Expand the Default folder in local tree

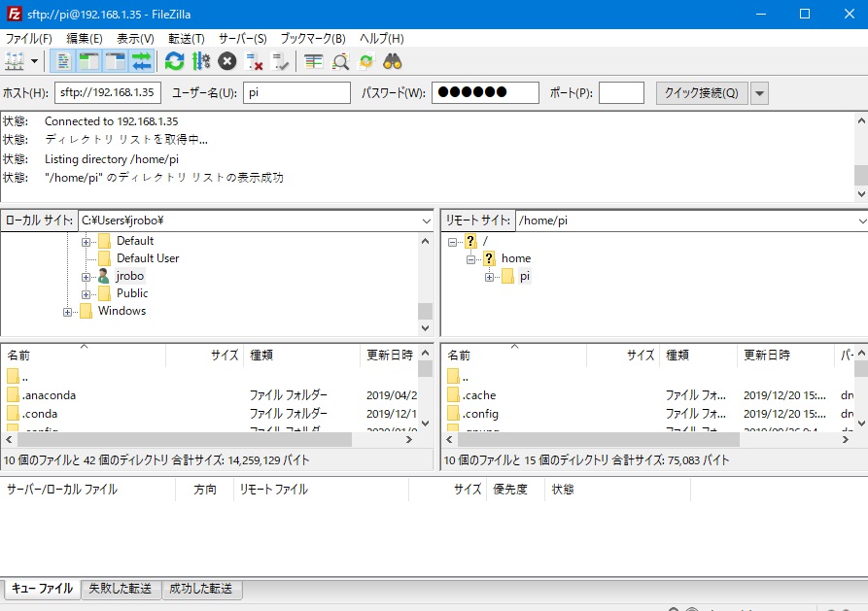[x=86, y=242]
